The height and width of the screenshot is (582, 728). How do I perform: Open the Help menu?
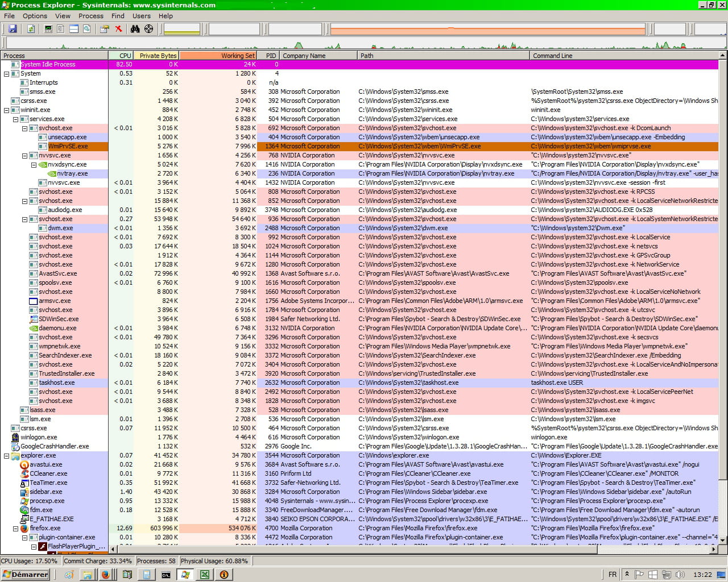[x=166, y=16]
